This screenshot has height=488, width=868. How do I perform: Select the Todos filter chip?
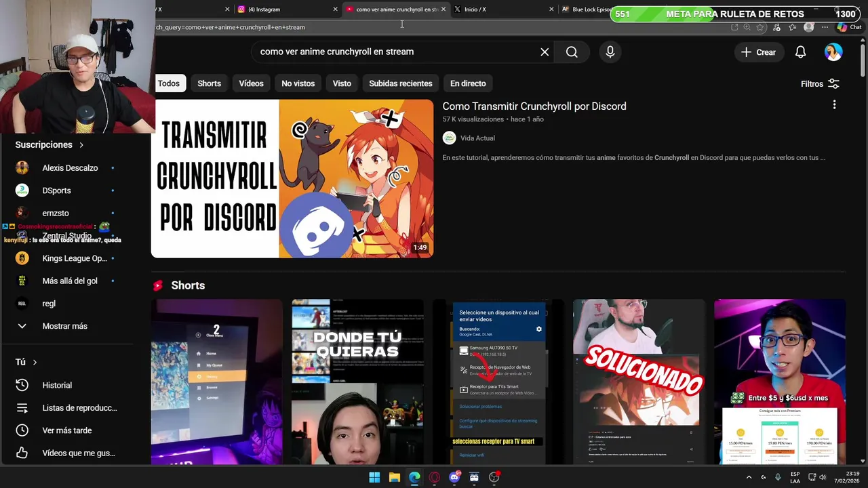[169, 83]
